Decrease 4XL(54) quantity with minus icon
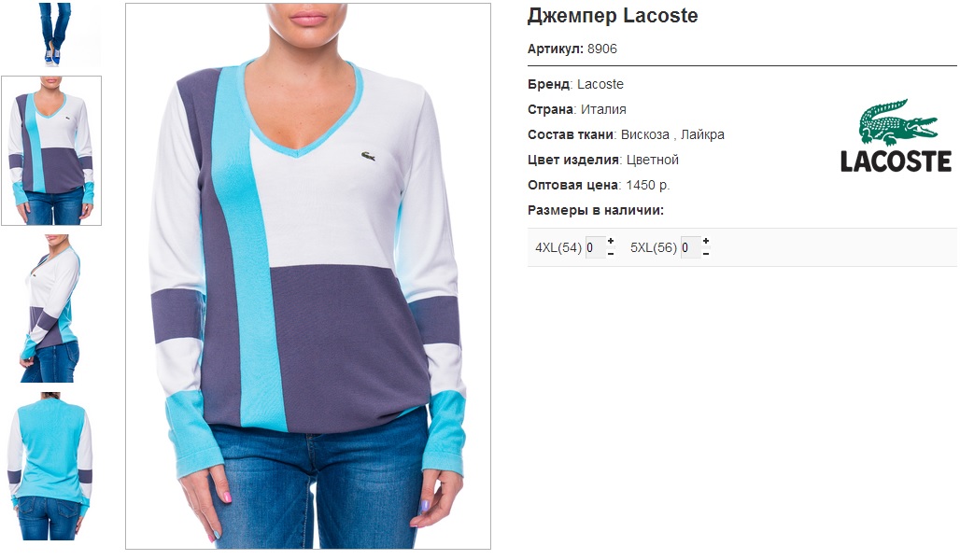This screenshot has height=560, width=960. pyautogui.click(x=611, y=253)
